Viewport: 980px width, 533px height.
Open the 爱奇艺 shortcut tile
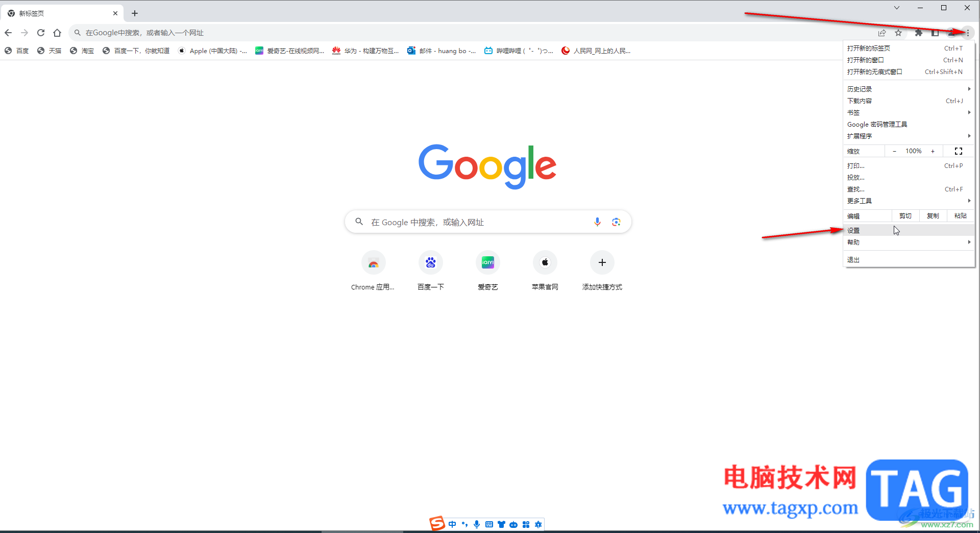[488, 271]
